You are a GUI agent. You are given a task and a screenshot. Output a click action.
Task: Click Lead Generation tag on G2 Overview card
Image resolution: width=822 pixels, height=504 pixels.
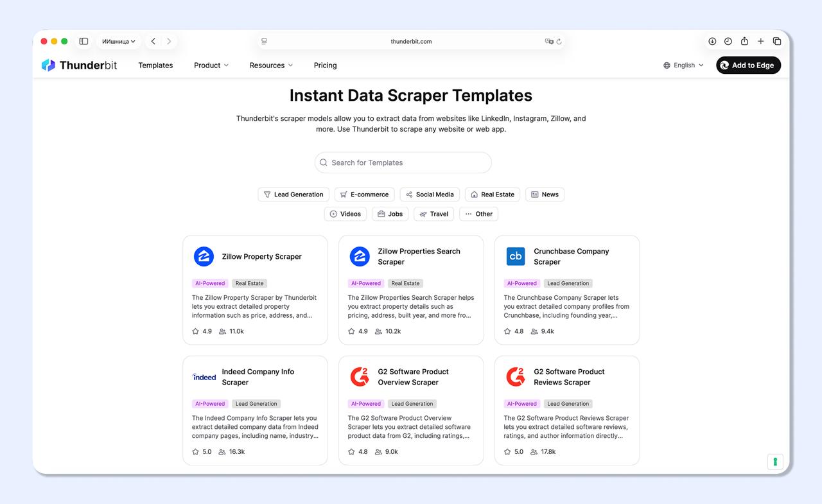(412, 404)
